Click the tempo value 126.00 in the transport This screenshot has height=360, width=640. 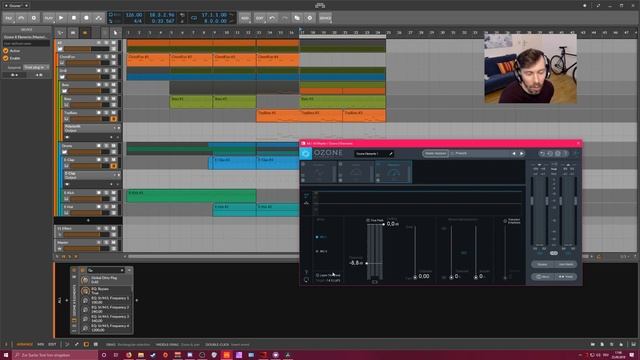[x=133, y=15]
